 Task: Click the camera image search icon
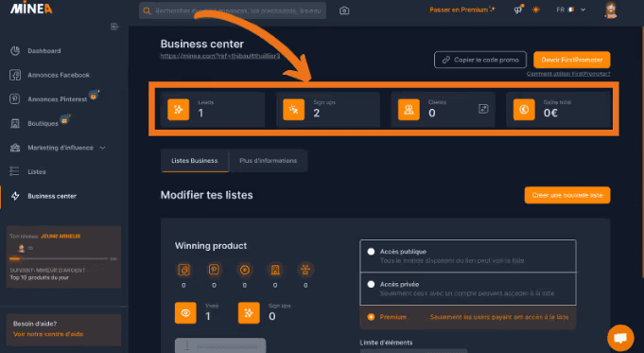pos(344,10)
